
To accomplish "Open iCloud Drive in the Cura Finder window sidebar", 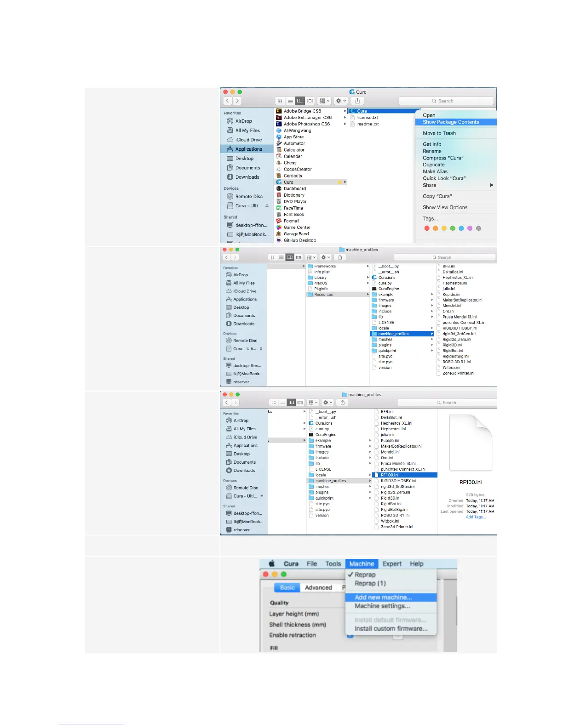I will click(x=248, y=140).
